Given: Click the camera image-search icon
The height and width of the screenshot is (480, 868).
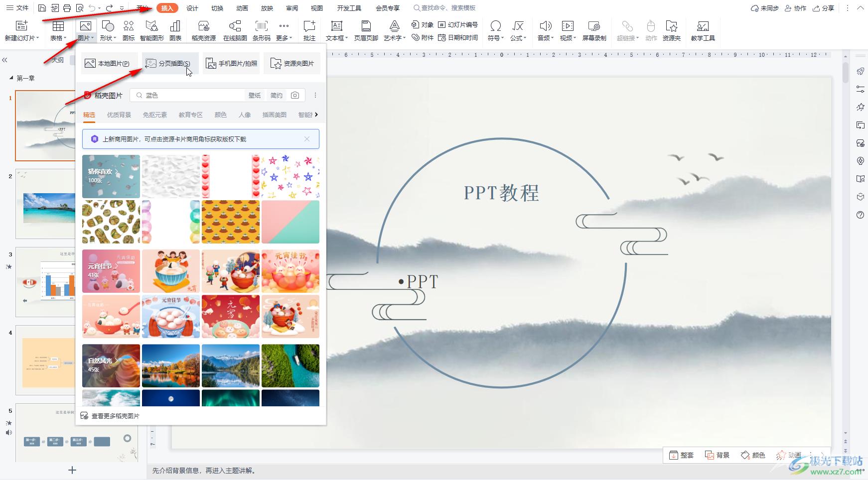Looking at the screenshot, I should (x=295, y=95).
